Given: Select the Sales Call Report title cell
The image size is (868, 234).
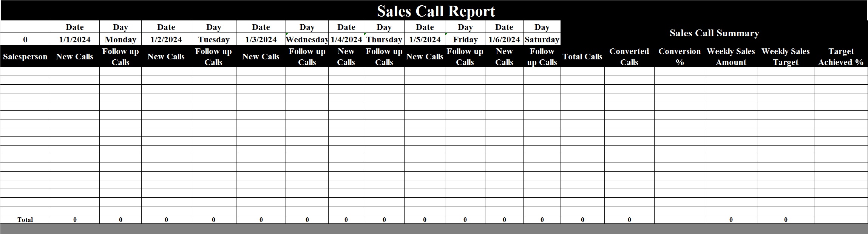Looking at the screenshot, I should (x=434, y=11).
